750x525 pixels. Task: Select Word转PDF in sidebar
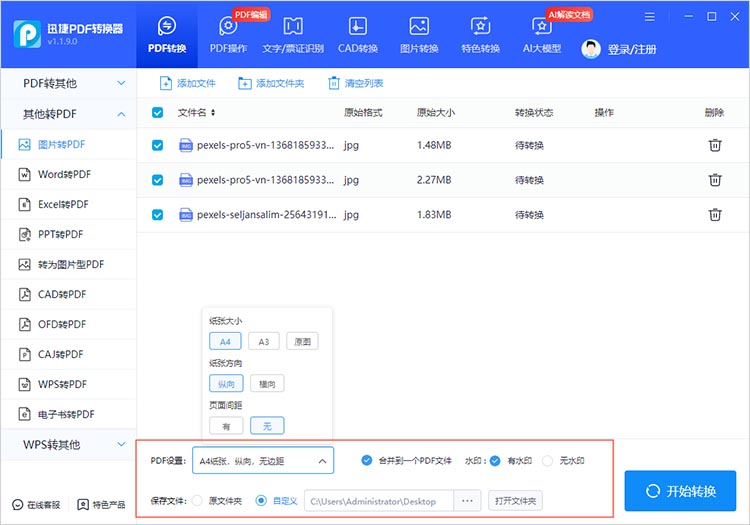[x=69, y=175]
